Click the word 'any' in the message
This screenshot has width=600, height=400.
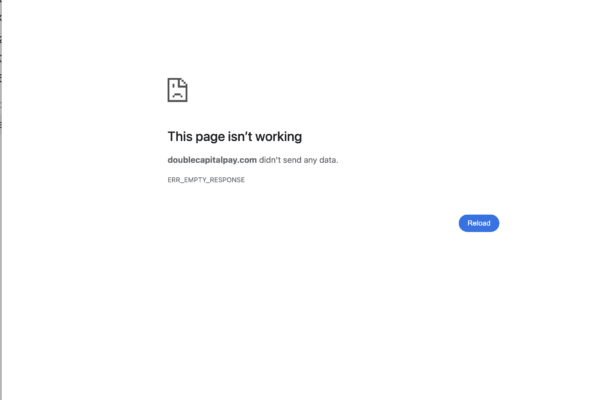coord(310,160)
